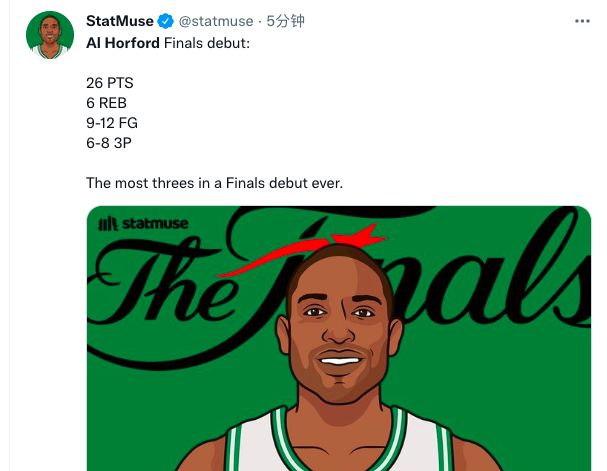Click the statmuse logo inside the image
Image resolution: width=607 pixels, height=471 pixels.
(143, 224)
